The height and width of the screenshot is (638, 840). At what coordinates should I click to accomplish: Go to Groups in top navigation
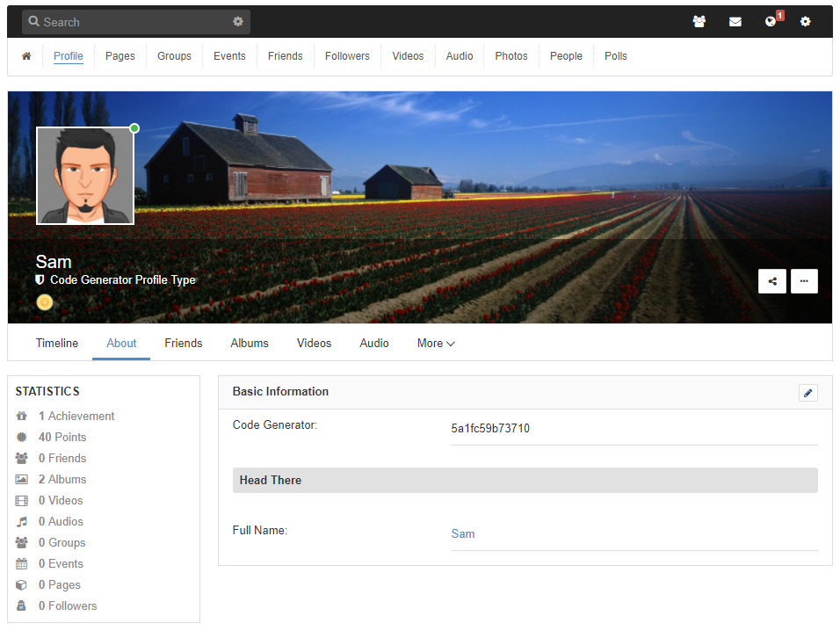click(x=174, y=56)
